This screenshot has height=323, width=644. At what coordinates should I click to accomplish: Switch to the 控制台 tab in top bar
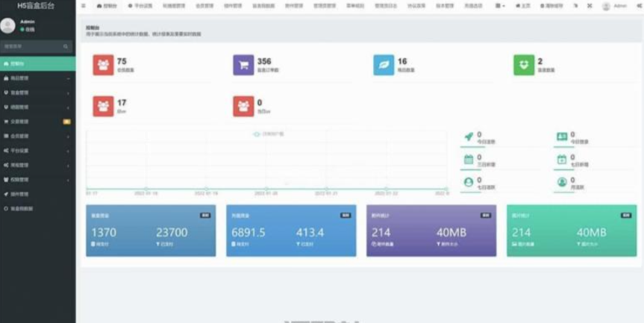click(107, 6)
